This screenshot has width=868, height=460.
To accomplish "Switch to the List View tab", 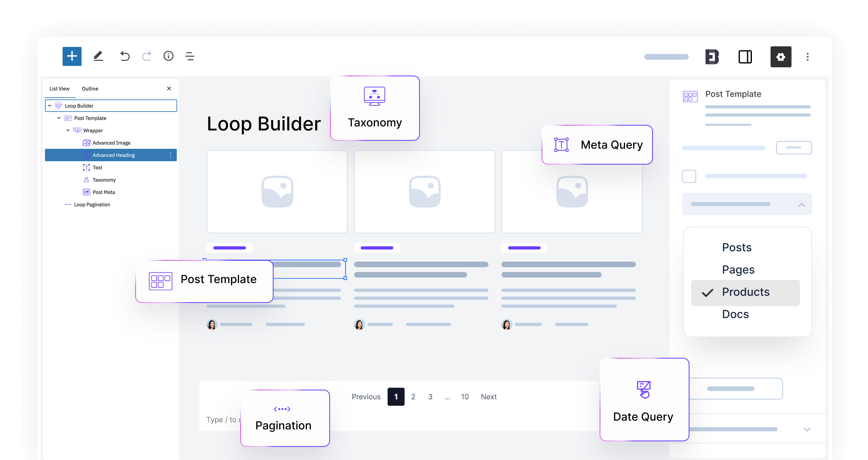I will tap(59, 89).
